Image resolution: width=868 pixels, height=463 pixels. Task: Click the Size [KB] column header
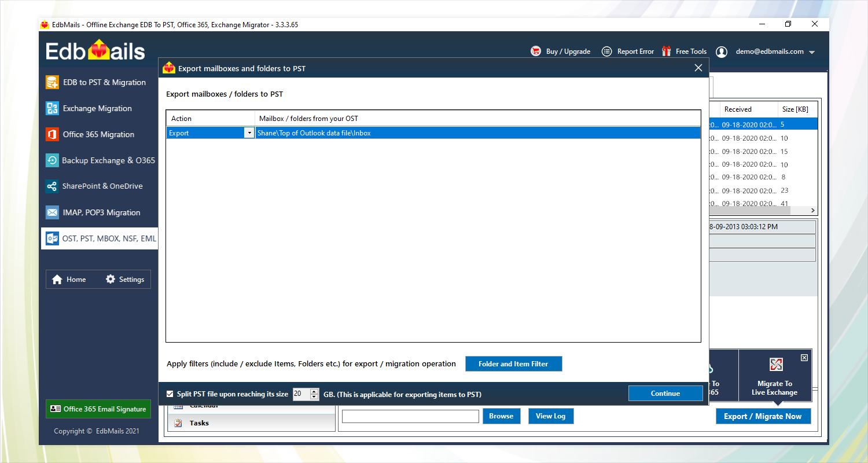(x=797, y=109)
